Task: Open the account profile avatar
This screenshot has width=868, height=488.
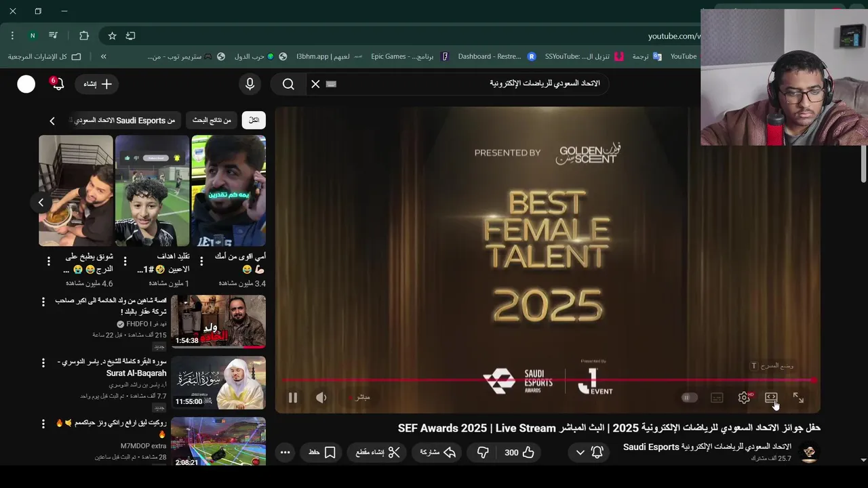Action: [26, 83]
